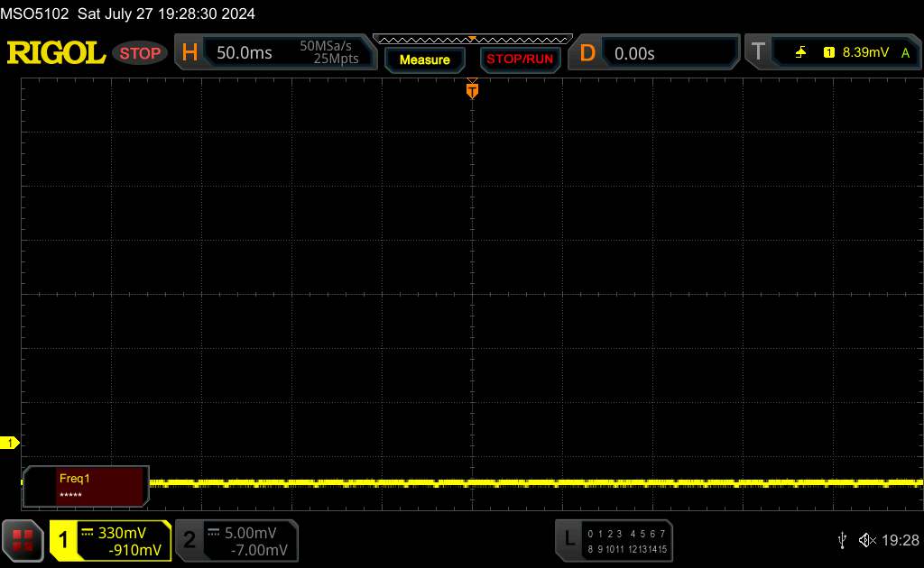
Task: Click the Freq1 asterisks measurement value
Action: pyautogui.click(x=70, y=495)
